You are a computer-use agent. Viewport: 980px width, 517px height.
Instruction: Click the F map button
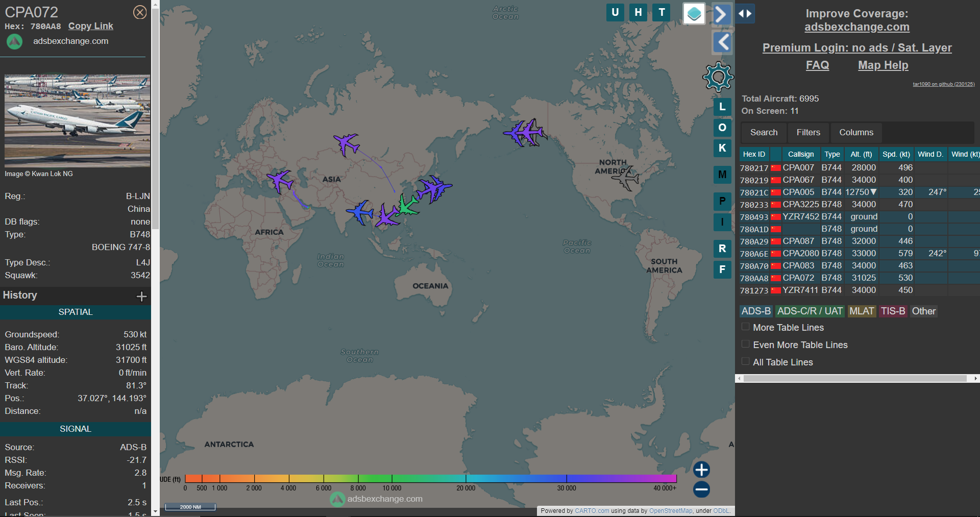pyautogui.click(x=722, y=269)
